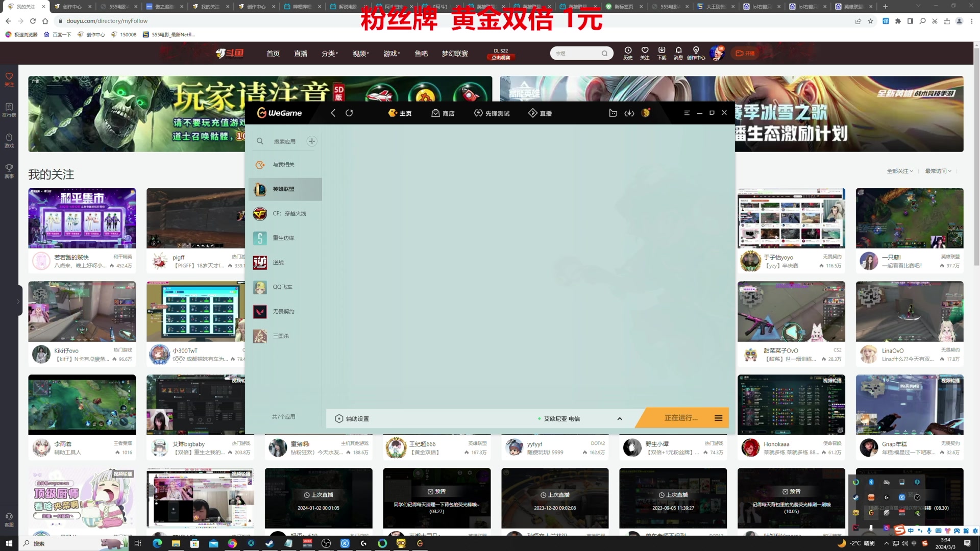This screenshot has height=551, width=980.
Task: Click the add application plus icon
Action: click(x=312, y=141)
